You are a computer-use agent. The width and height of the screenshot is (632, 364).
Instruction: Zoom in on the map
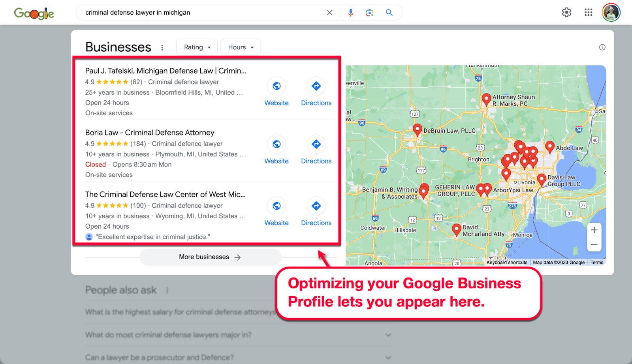594,230
